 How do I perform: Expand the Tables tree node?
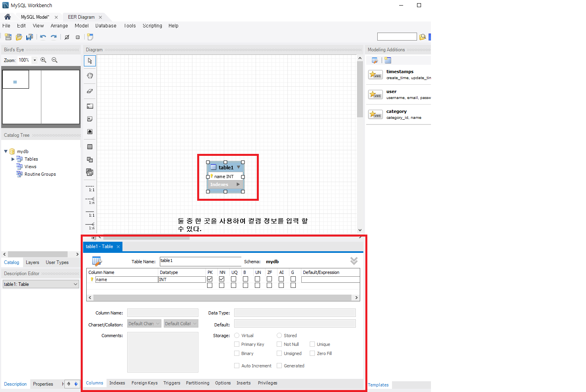tap(13, 159)
